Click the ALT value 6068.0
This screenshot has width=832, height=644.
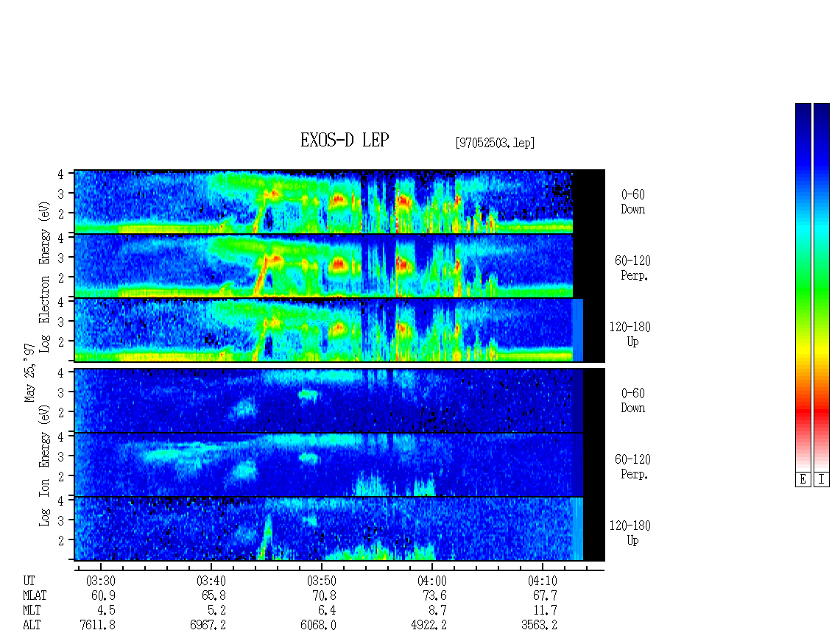[x=318, y=626]
